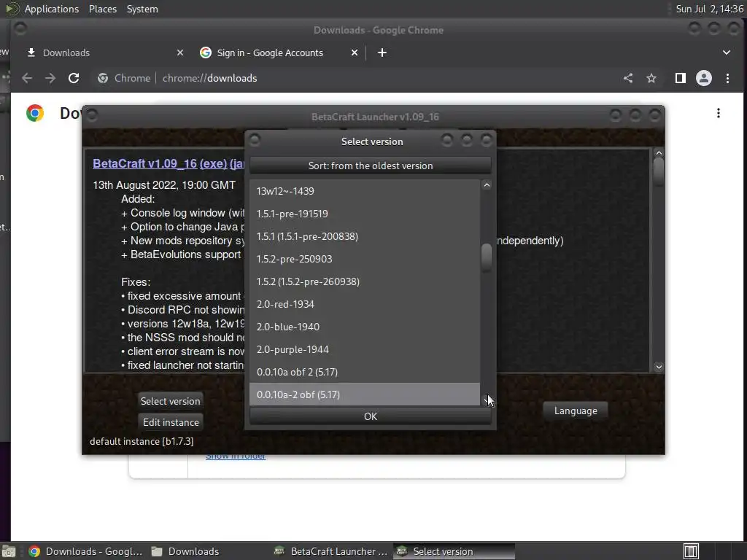This screenshot has height=560, width=747.
Task: Click the Chrome window menu button
Action: (20, 28)
